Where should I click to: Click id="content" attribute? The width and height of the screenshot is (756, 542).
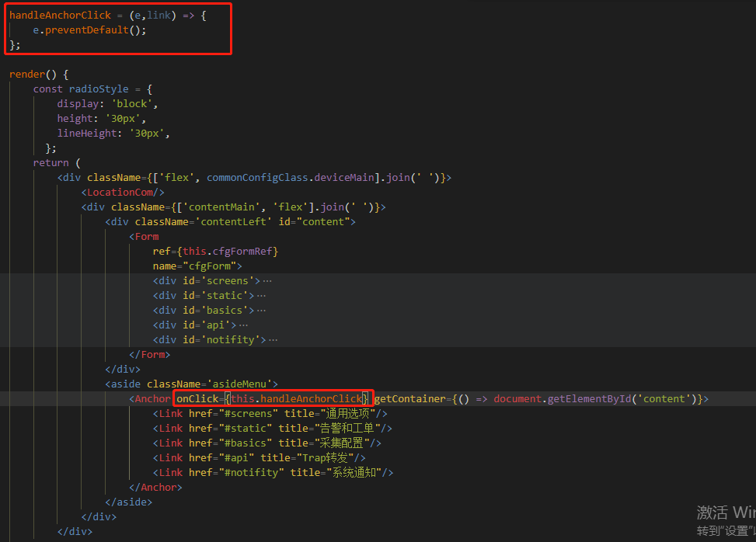click(314, 222)
